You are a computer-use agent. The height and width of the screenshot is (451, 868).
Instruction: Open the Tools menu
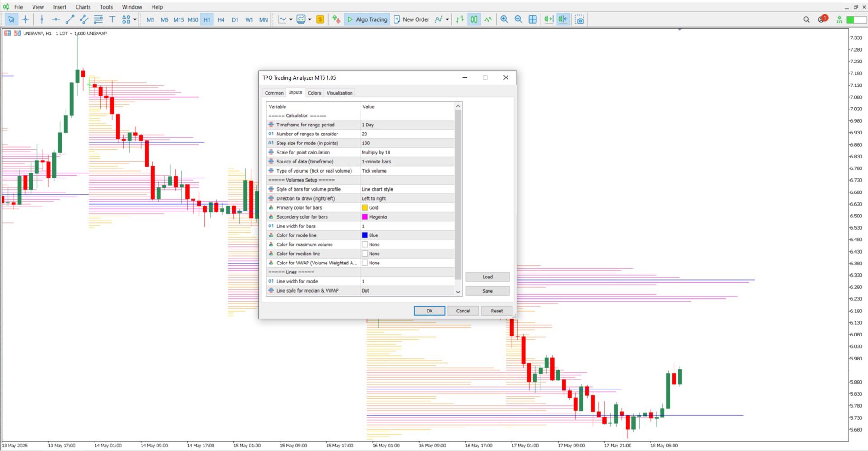(106, 7)
